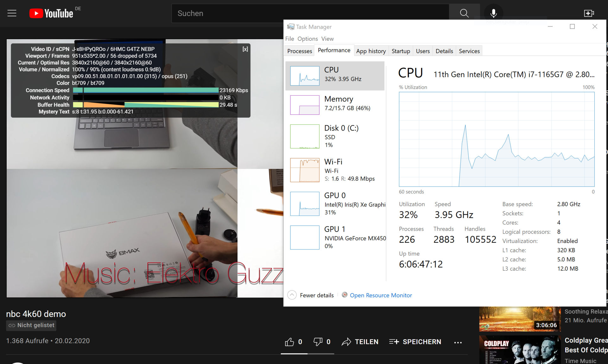Open the Options menu in Task Manager
The width and height of the screenshot is (608, 364).
pos(307,39)
